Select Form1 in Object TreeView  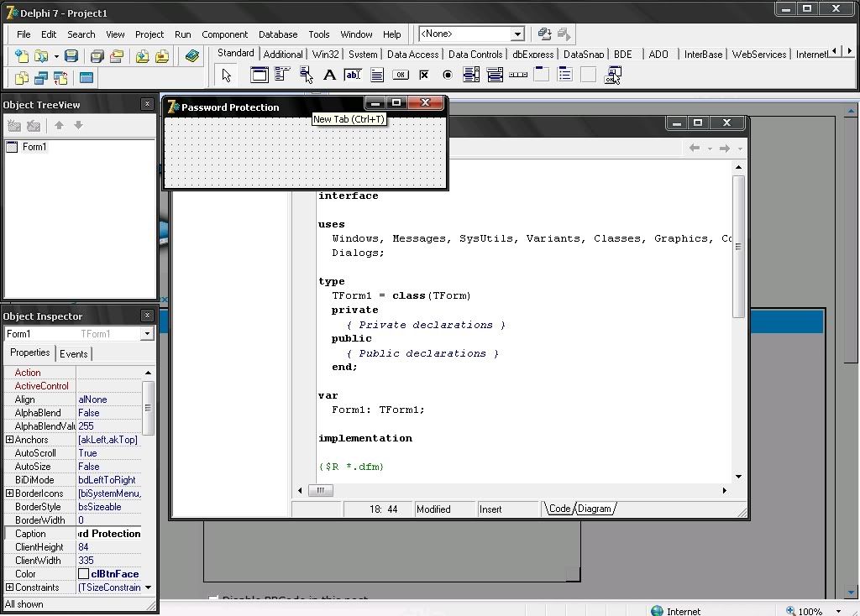[34, 147]
